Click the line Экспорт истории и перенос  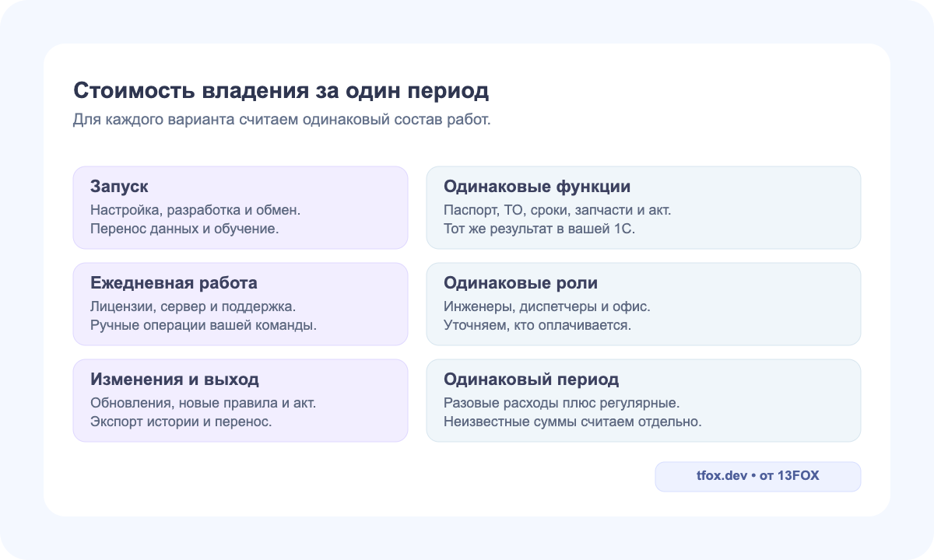tap(181, 422)
